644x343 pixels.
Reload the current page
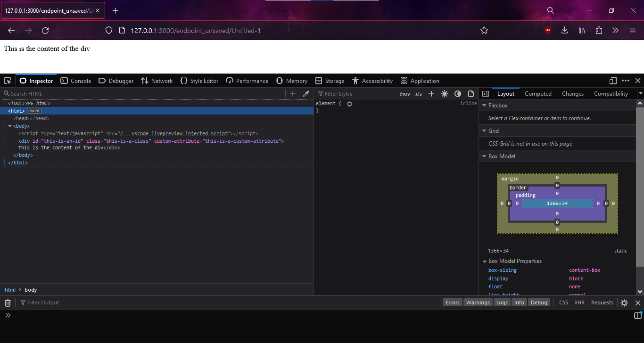(45, 30)
